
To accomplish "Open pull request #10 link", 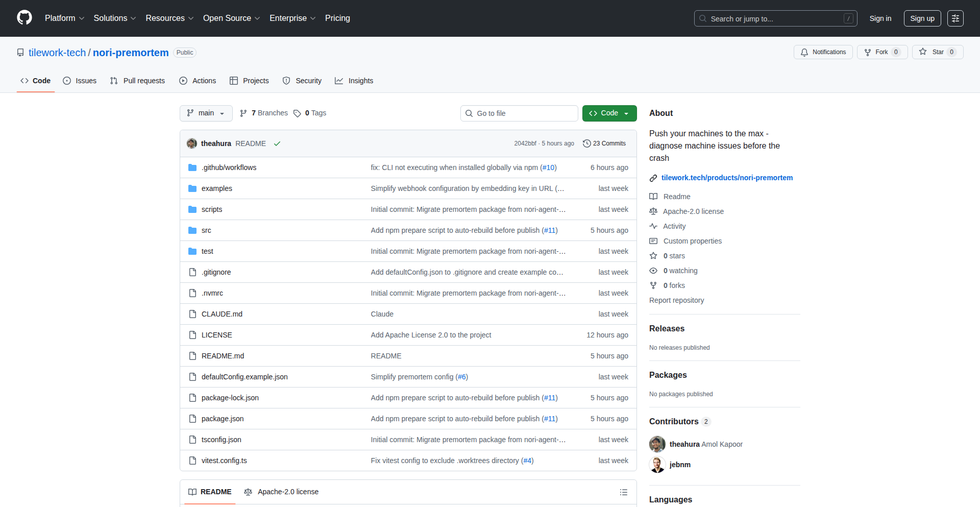I will 548,167.
